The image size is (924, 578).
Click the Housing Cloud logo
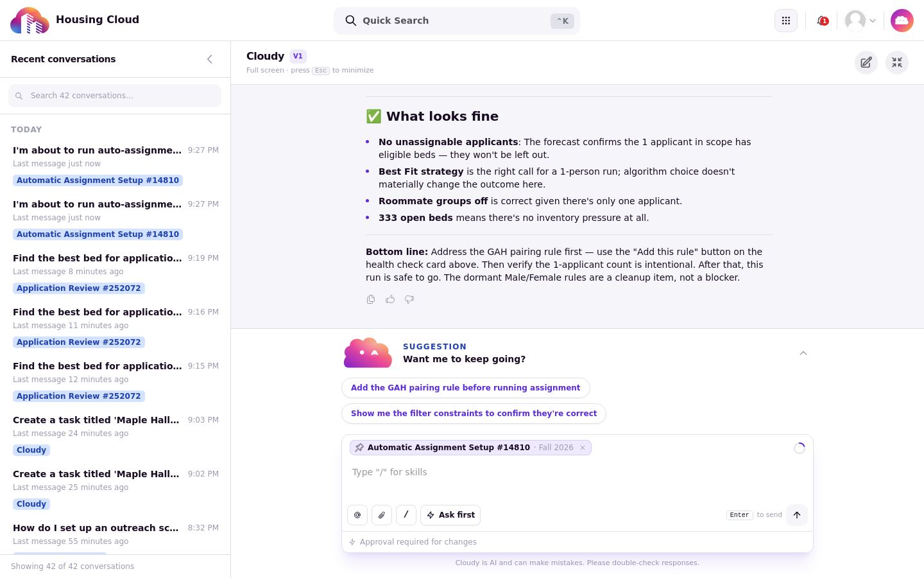coord(30,21)
